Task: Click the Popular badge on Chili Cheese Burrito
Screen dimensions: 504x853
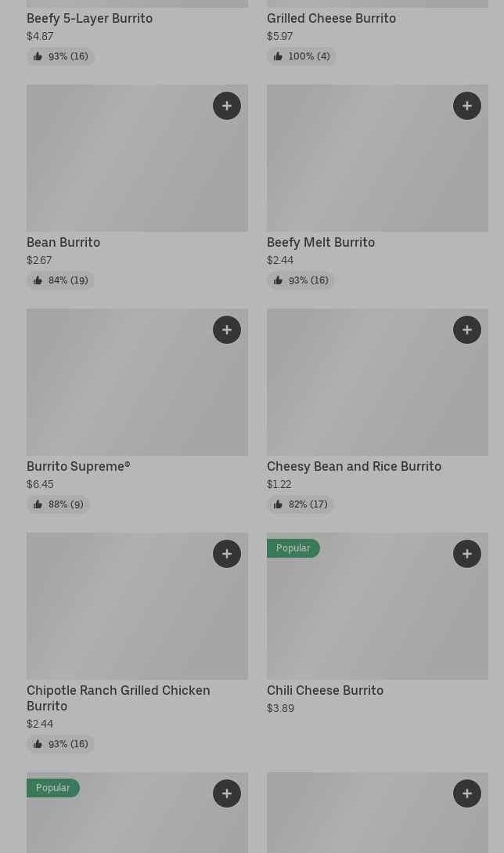Action: click(293, 548)
